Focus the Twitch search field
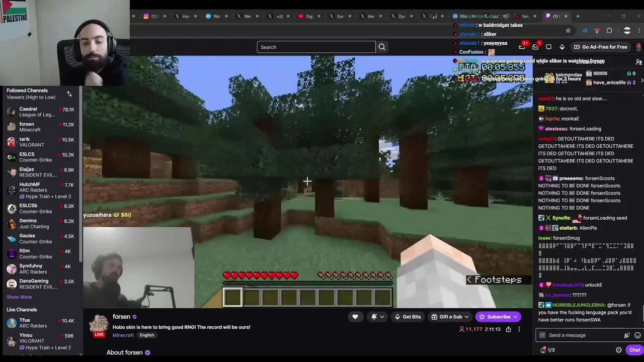Viewport: 644px width, 362px height. pyautogui.click(x=316, y=47)
